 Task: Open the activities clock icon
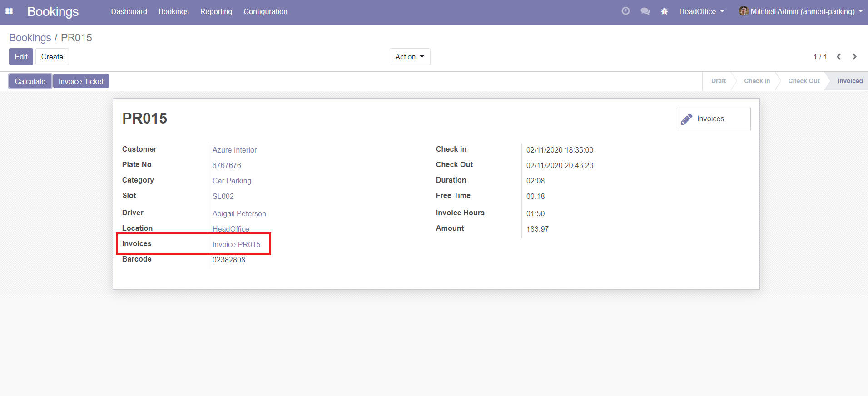pyautogui.click(x=625, y=11)
